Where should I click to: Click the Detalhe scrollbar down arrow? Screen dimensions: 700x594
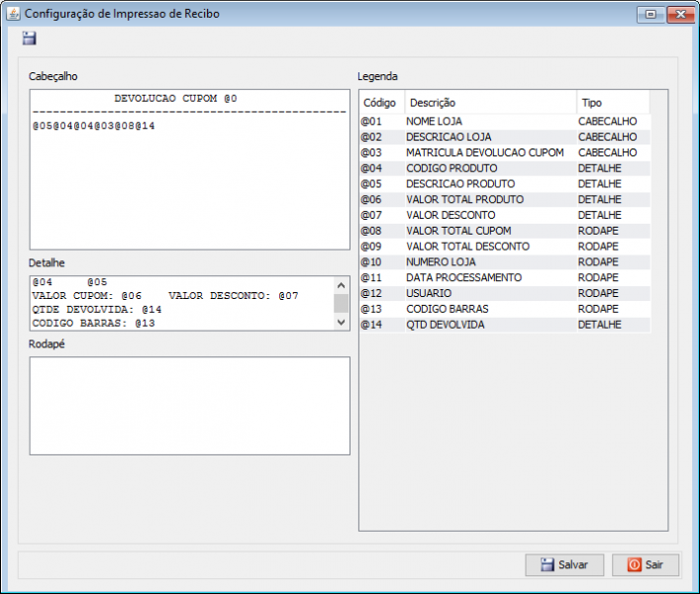[x=342, y=322]
